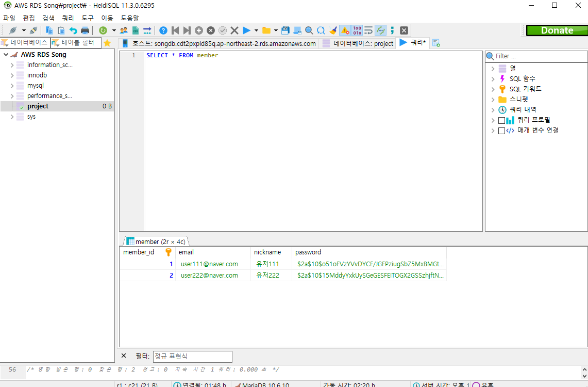The height and width of the screenshot is (387, 588).
Task: Click the Copy toolbar icon
Action: pos(49,30)
